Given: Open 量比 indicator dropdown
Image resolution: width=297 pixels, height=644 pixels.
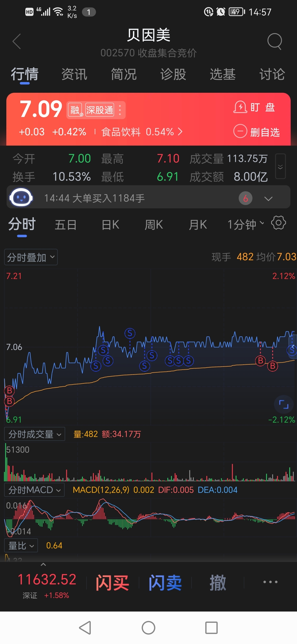Looking at the screenshot, I should coord(21,545).
